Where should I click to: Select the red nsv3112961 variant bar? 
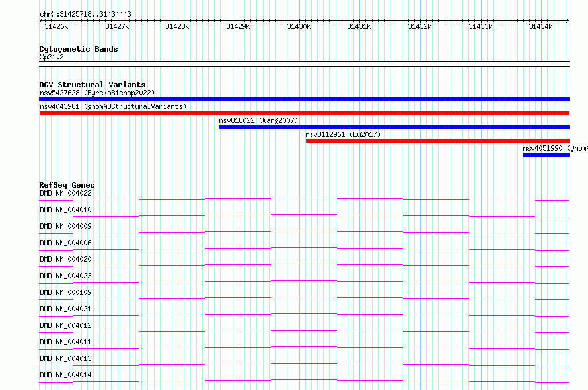tap(437, 141)
